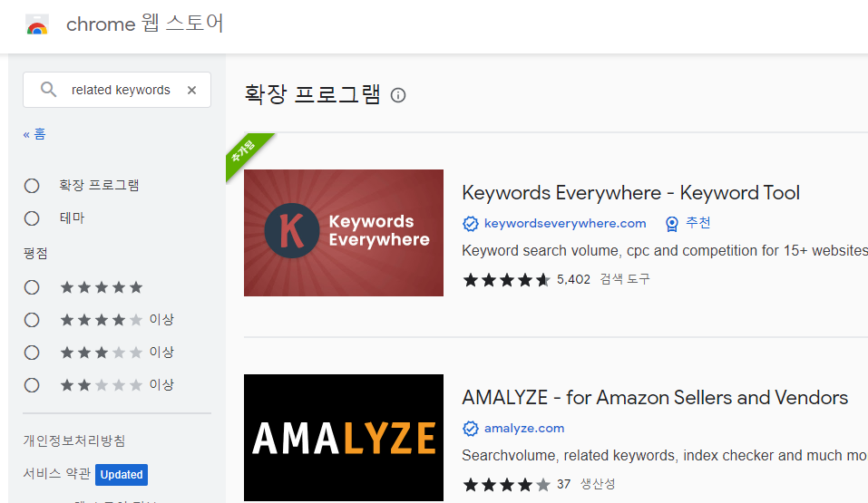The image size is (868, 503).
Task: Click the verified badge next to amalyze.com
Action: point(471,429)
